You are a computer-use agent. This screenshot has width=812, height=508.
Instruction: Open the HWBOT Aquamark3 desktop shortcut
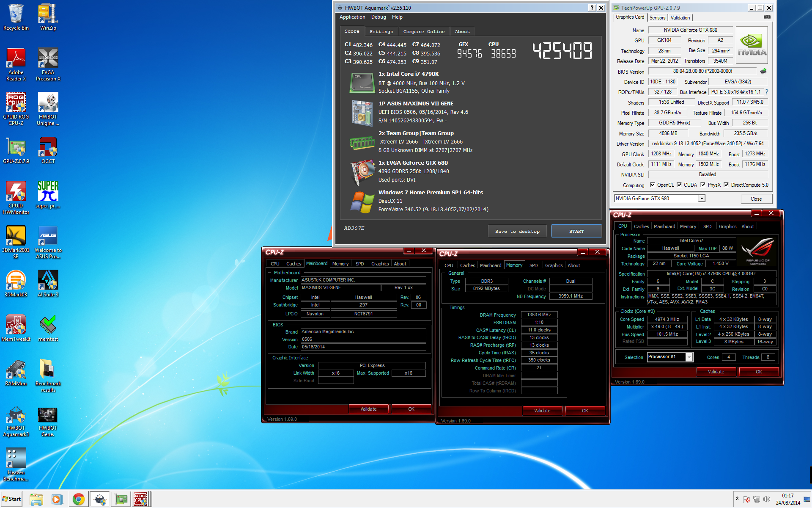pos(16,422)
